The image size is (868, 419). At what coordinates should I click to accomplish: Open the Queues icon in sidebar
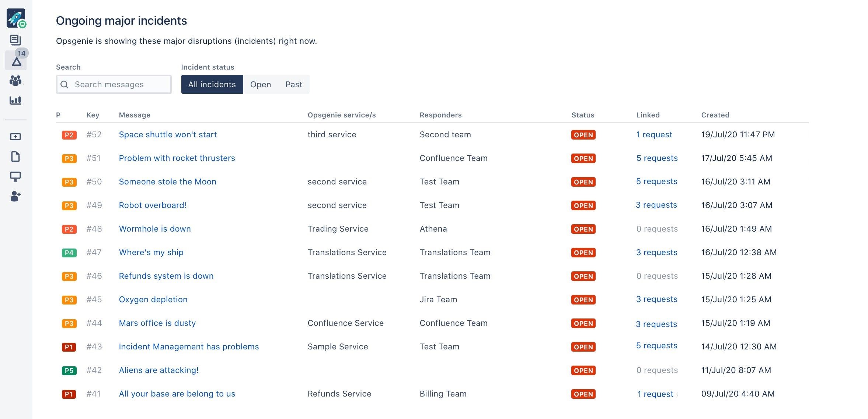point(15,40)
